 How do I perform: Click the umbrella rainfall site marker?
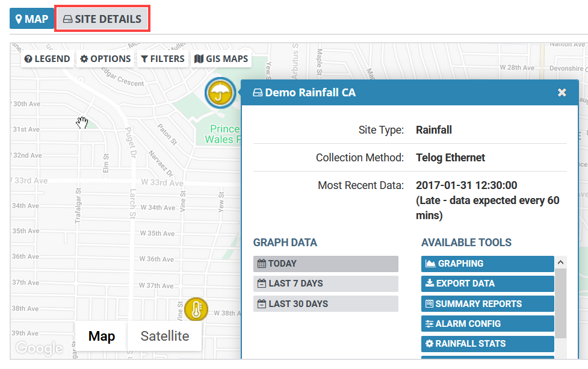point(220,93)
